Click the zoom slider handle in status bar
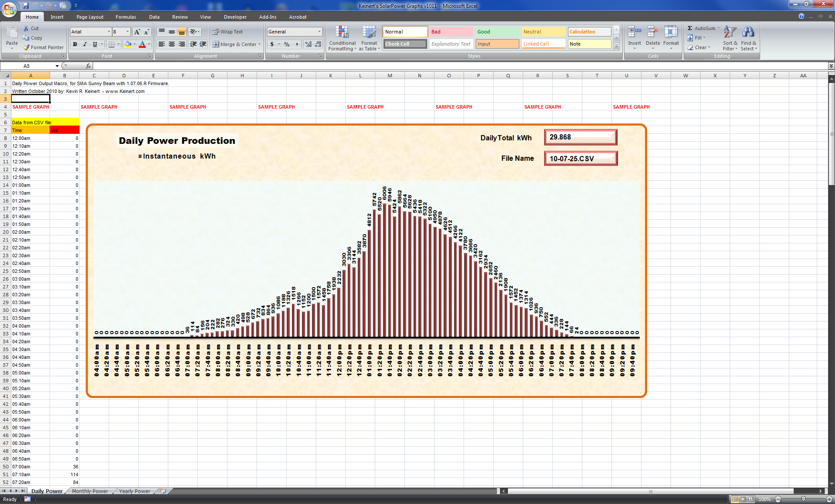835x504 pixels. (x=803, y=499)
